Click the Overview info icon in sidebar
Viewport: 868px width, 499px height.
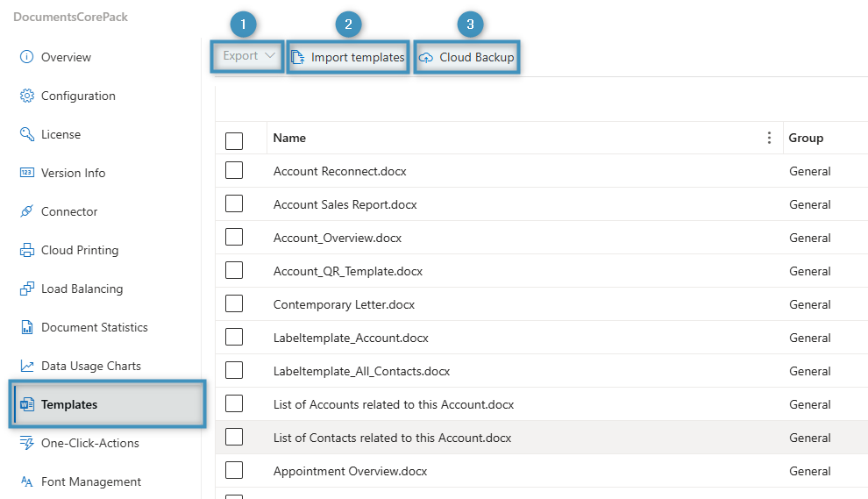(x=26, y=57)
